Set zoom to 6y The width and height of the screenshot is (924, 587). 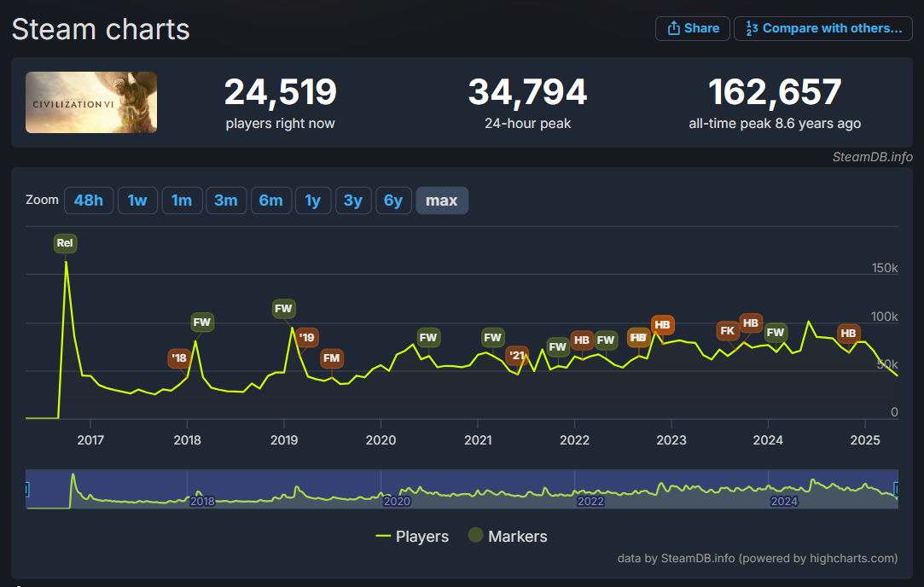[x=393, y=201]
